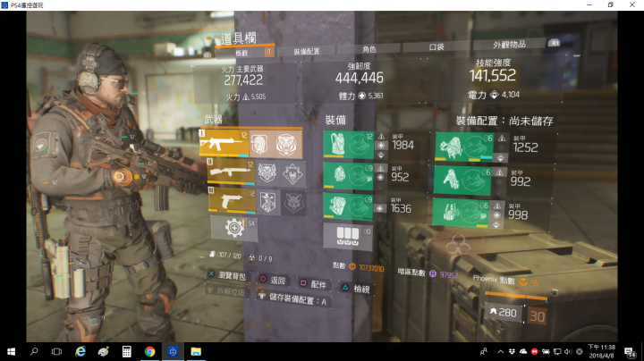Select the primary assault rifle weapon slot
Screen dimensions: 644x361
click(x=224, y=144)
